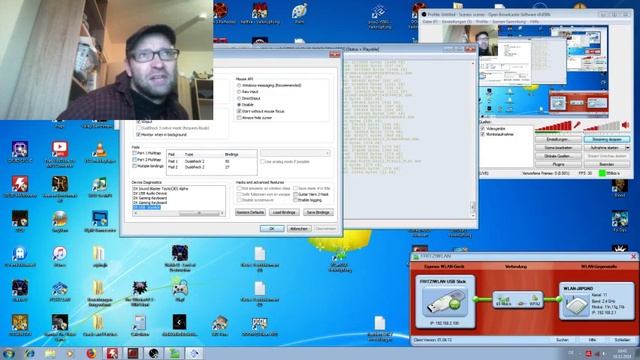Click Abbrechen in the pad dialog
640x360 pixels.
click(x=298, y=229)
